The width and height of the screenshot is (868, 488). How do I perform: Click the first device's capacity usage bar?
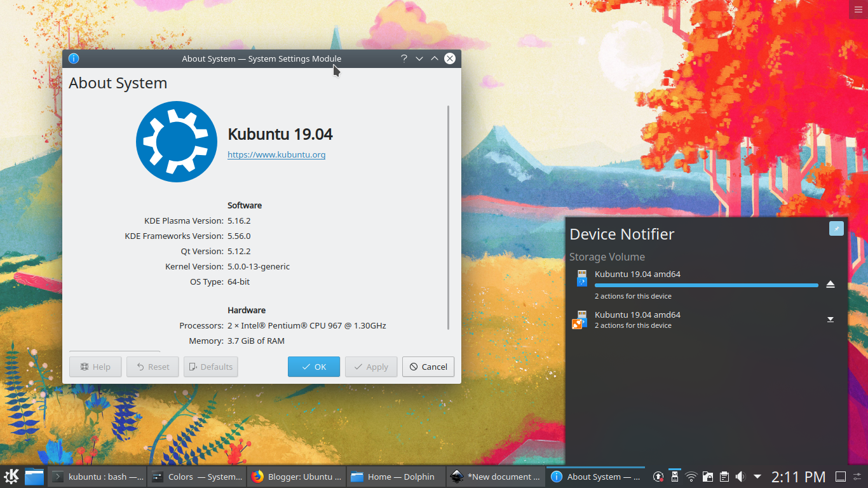(x=706, y=285)
